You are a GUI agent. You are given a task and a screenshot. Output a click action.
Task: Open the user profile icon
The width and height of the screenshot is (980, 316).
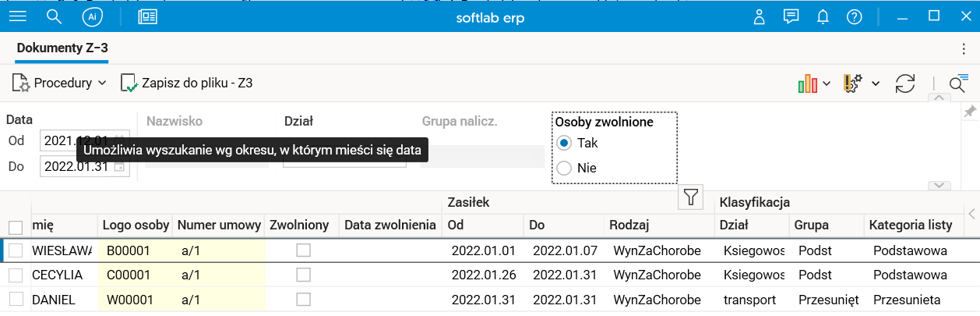760,16
